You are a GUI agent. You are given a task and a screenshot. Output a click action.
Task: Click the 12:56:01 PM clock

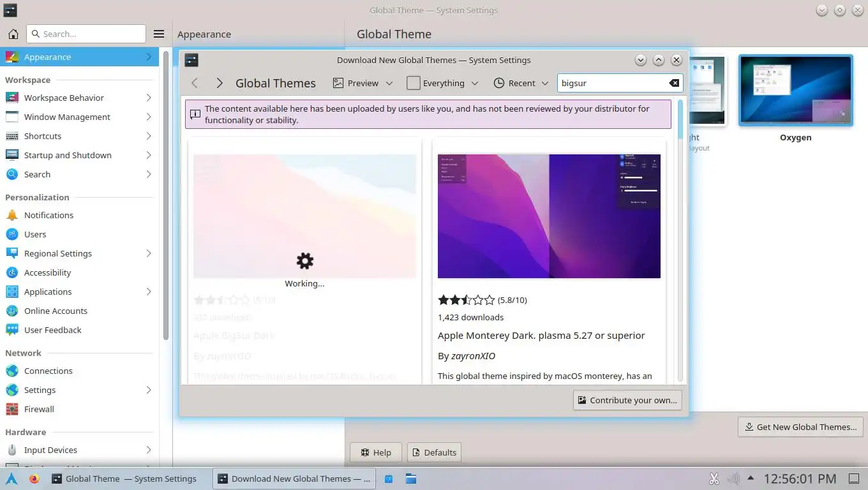point(800,479)
